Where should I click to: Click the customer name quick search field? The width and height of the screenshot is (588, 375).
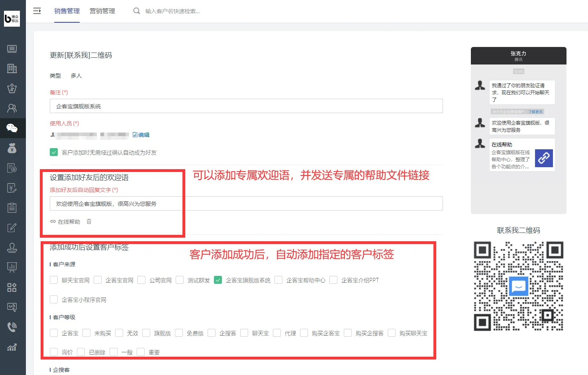pos(172,11)
